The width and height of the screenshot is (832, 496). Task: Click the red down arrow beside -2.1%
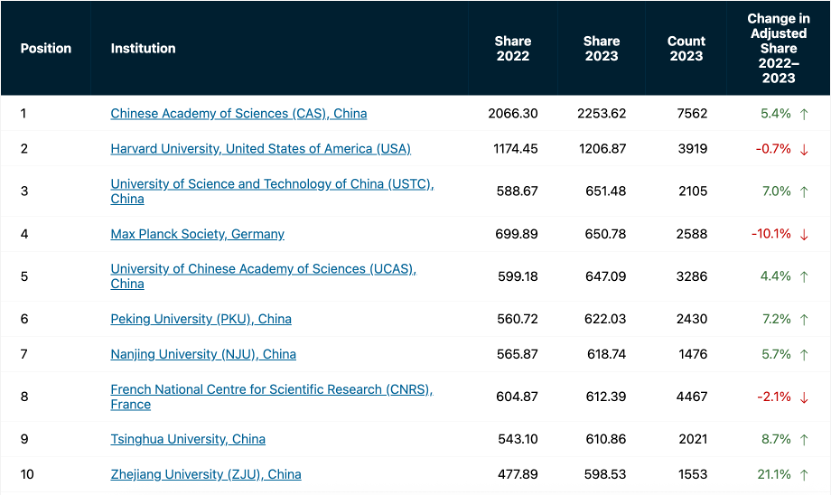click(804, 397)
